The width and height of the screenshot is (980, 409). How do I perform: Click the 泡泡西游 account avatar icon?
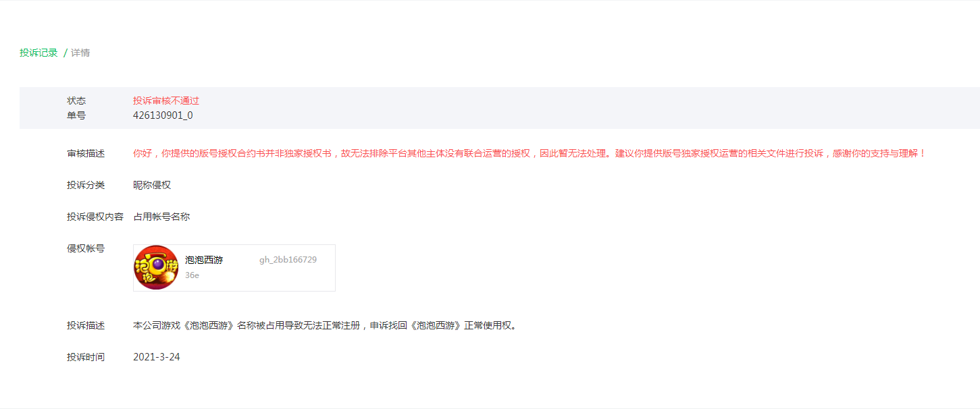pyautogui.click(x=157, y=267)
